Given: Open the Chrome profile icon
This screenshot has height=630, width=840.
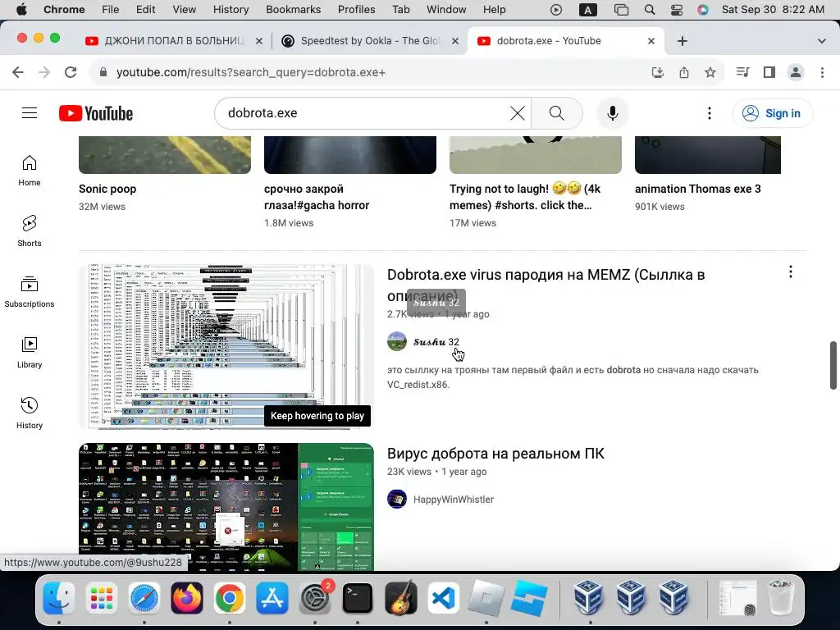Looking at the screenshot, I should click(796, 72).
